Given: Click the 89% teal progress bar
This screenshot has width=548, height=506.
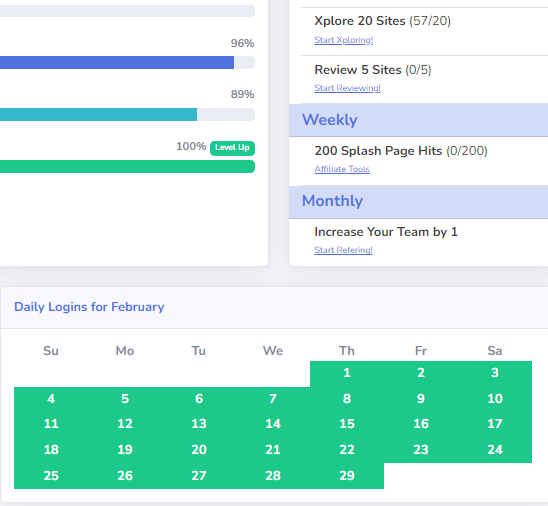Looking at the screenshot, I should coord(127,115).
